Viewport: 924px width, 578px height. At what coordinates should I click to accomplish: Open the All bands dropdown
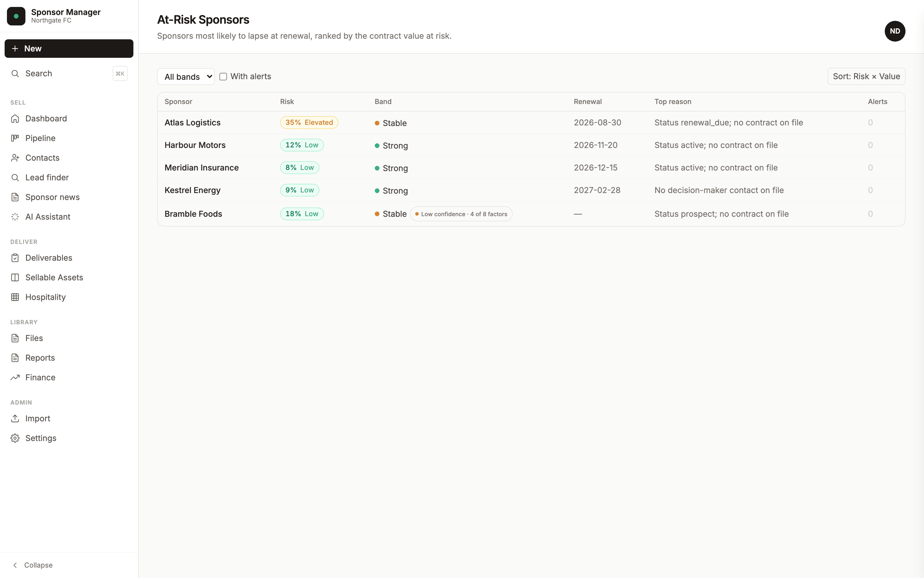[186, 77]
